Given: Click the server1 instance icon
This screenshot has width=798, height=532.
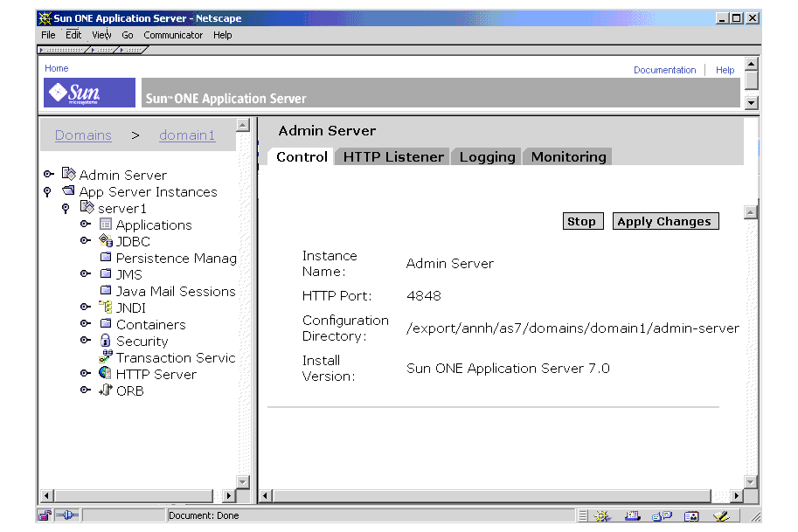Looking at the screenshot, I should [x=87, y=207].
